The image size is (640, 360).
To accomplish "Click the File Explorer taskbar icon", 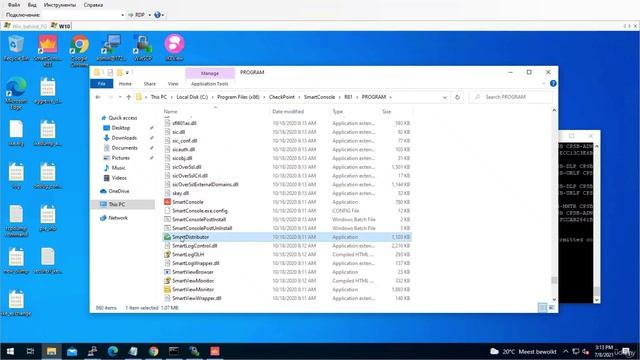I will (51, 351).
